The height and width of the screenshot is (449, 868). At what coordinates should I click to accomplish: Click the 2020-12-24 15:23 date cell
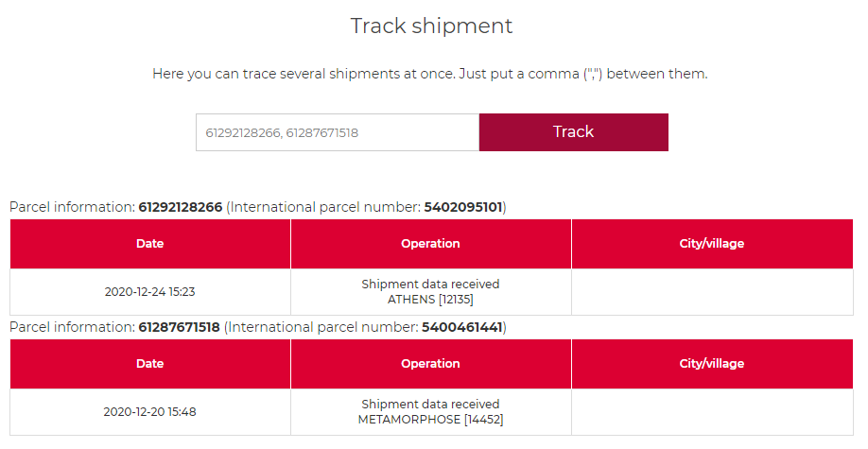click(x=150, y=292)
